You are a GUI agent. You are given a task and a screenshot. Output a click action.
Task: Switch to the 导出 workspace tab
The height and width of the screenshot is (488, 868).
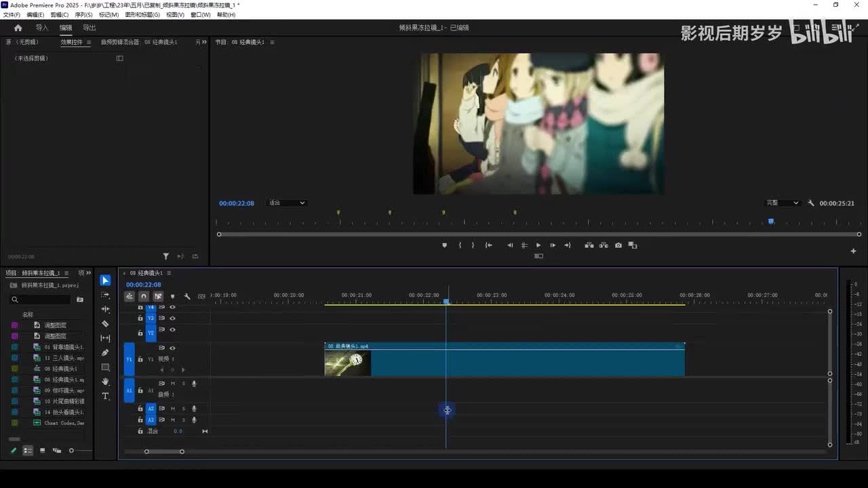point(89,28)
